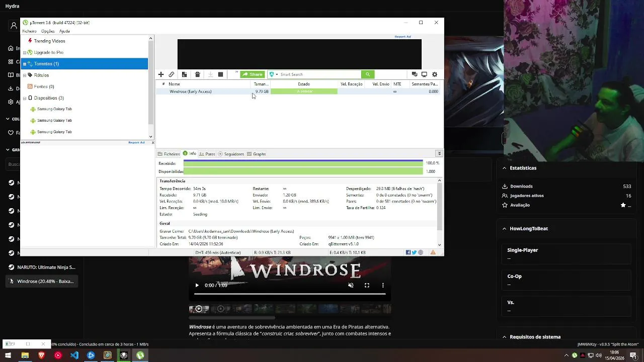Click the Windrose video seek bar
Screen dimensions: 644x362
coord(290,294)
